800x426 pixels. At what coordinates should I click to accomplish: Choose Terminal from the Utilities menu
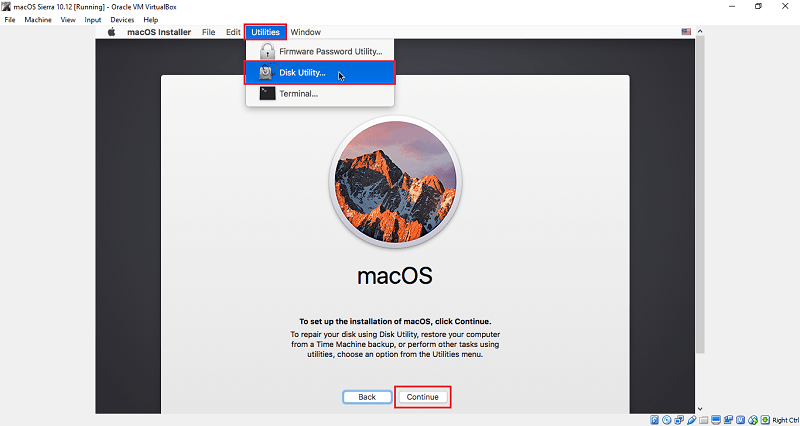320,94
